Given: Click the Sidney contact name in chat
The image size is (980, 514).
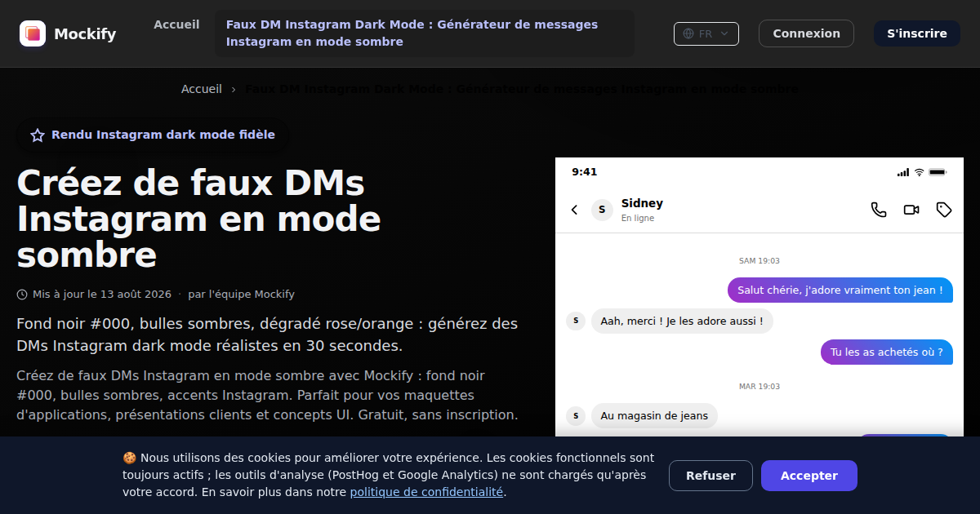Looking at the screenshot, I should [x=642, y=203].
